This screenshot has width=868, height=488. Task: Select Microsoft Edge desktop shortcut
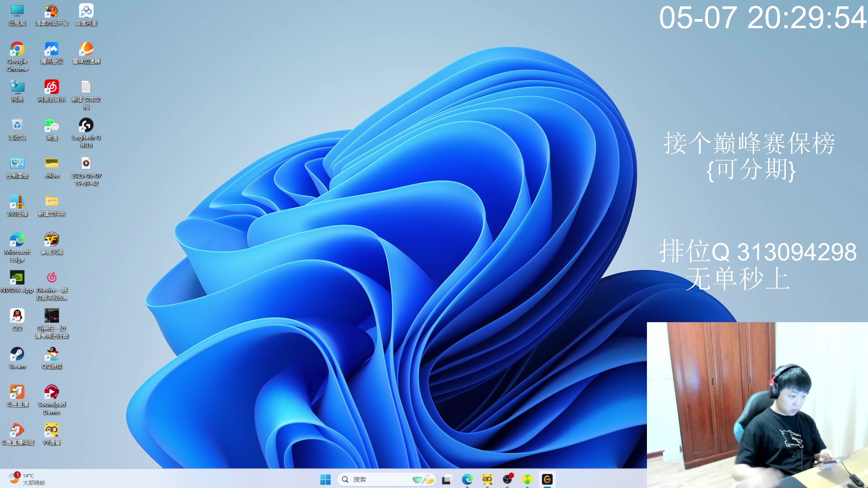[x=17, y=247]
